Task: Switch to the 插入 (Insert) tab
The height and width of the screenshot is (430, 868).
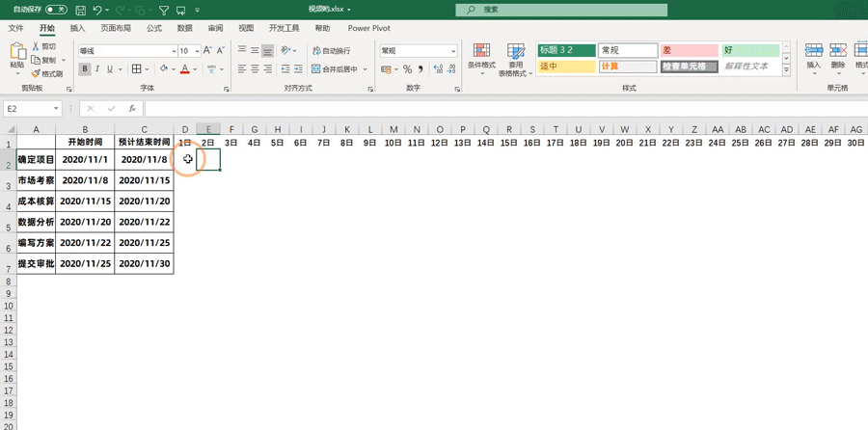Action: point(77,28)
